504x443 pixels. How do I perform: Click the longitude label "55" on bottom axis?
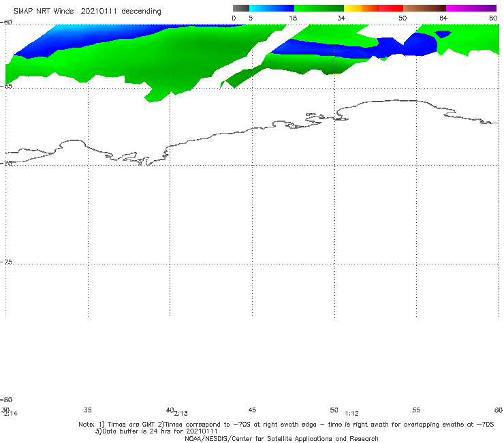(x=416, y=410)
